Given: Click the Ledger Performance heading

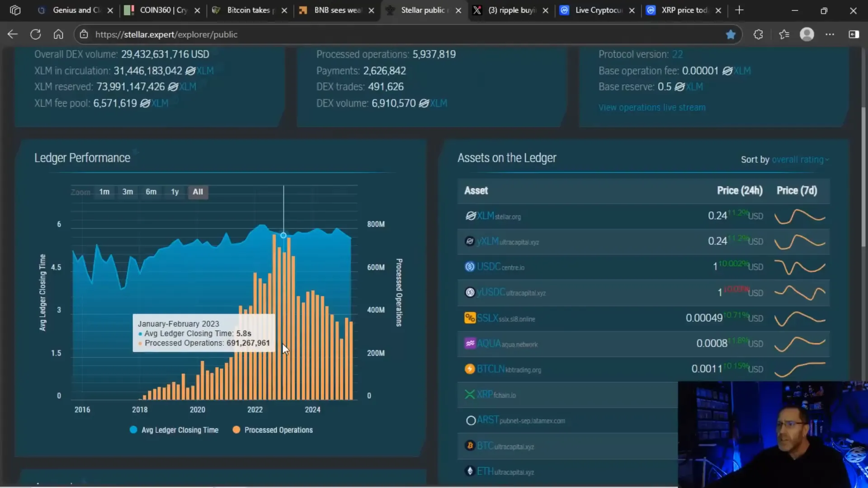Looking at the screenshot, I should [x=82, y=158].
